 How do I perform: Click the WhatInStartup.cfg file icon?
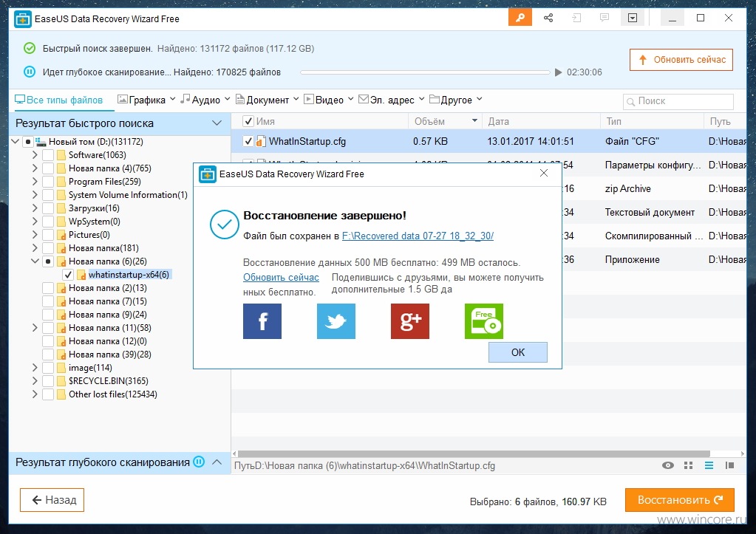point(261,141)
